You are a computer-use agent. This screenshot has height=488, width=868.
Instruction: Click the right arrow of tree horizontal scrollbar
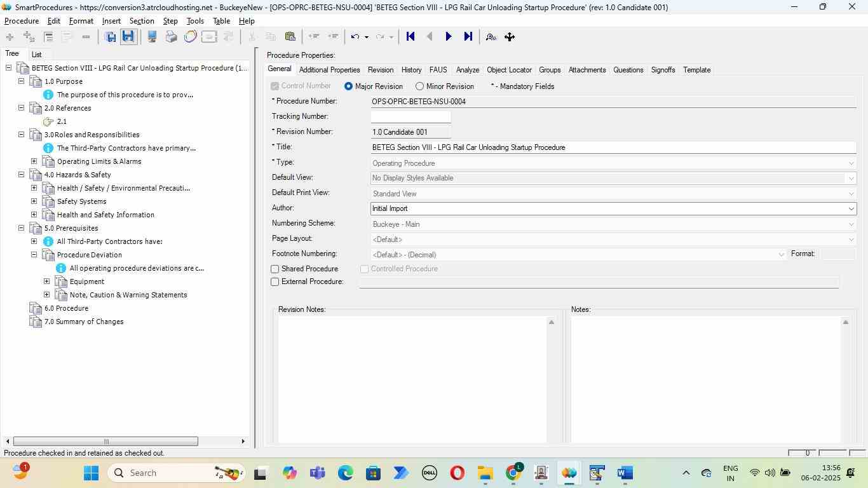[243, 441]
